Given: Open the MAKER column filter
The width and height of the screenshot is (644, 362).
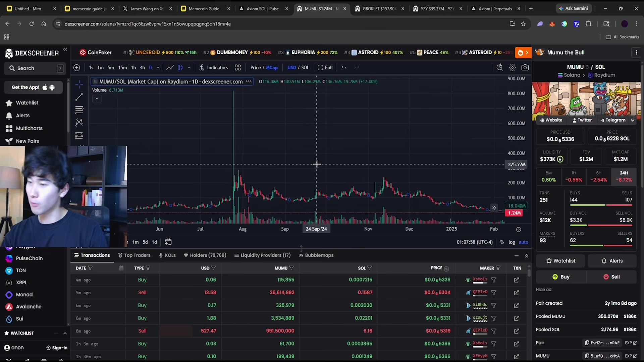Looking at the screenshot, I should click(498, 268).
